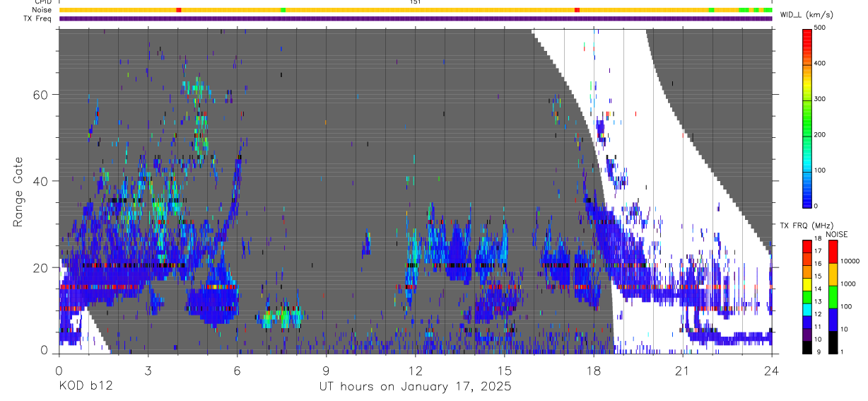Select the blue NOISE segment between 10 and 100
This screenshot has height=401, width=868.
click(833, 319)
